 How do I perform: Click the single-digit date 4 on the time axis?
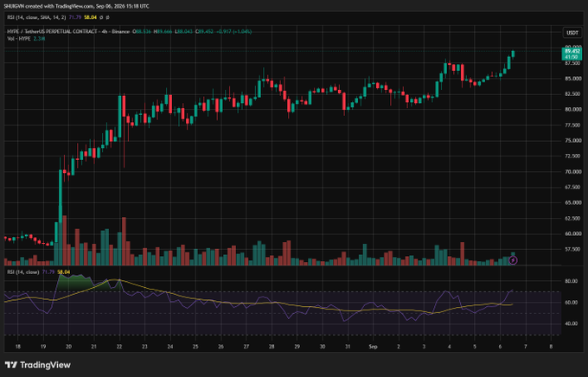click(x=450, y=347)
